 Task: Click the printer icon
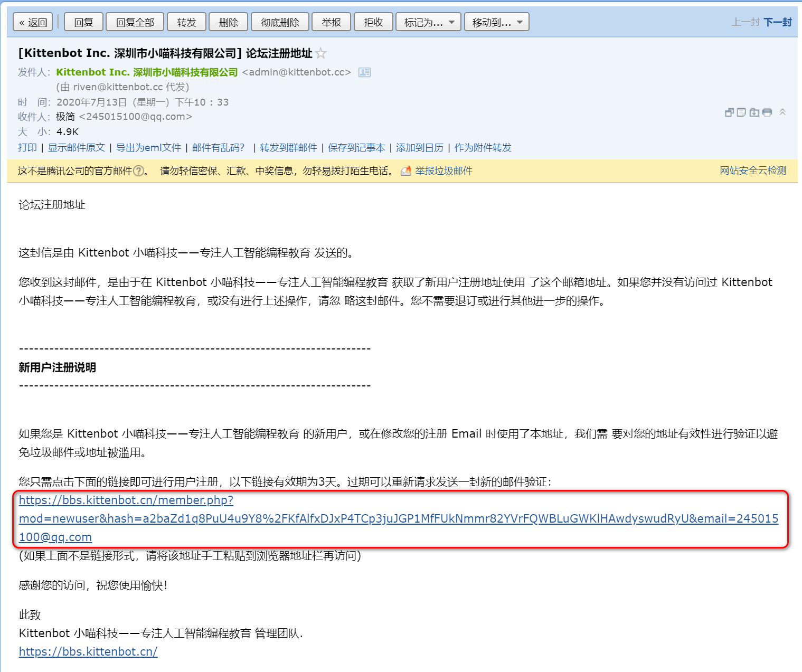(x=767, y=112)
